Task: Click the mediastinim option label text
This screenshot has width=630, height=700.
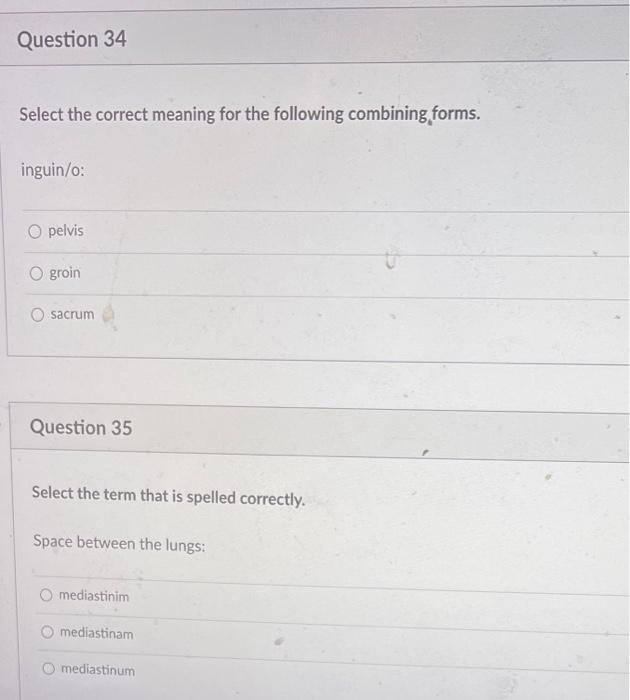Action: click(94, 596)
